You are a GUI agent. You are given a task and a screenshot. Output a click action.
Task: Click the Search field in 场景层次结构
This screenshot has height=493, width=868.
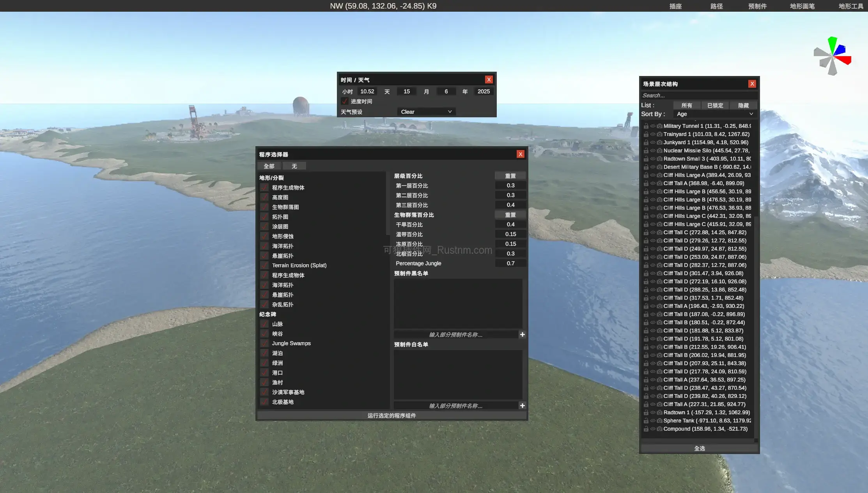point(699,95)
